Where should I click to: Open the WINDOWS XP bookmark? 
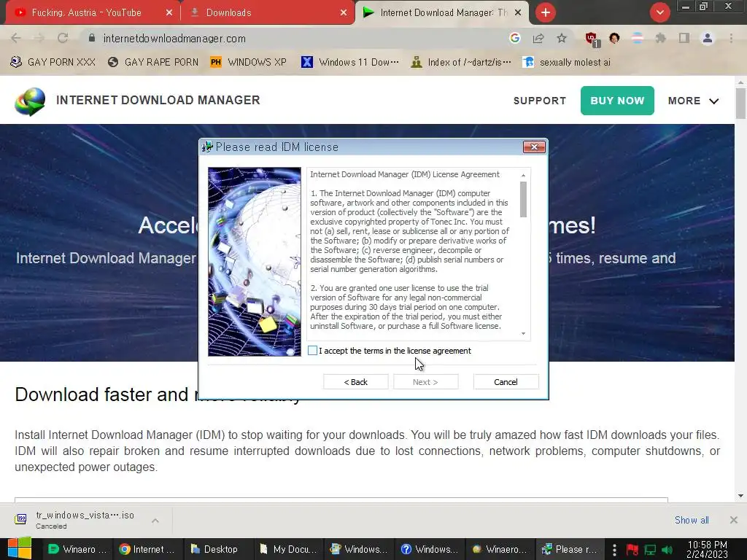pos(249,62)
